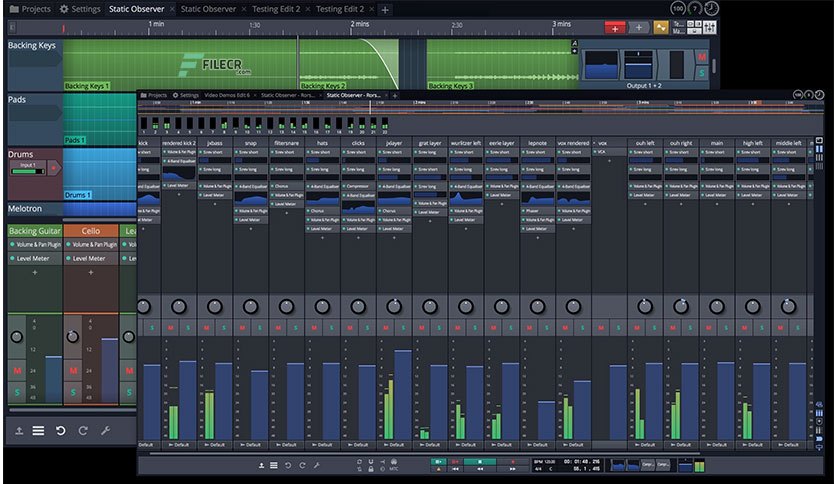Mute the hats channel
The image size is (836, 484).
314,327
